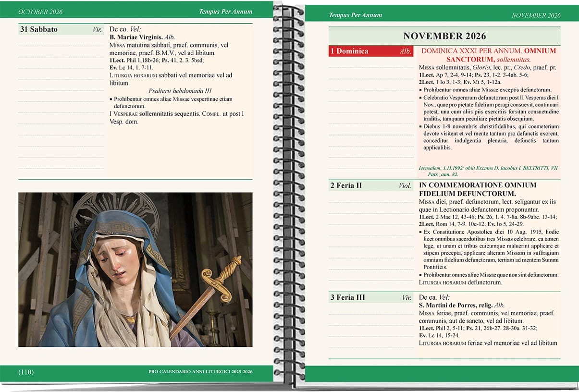Select the 2 Feria II date label
This screenshot has width=579, height=392.
346,185
